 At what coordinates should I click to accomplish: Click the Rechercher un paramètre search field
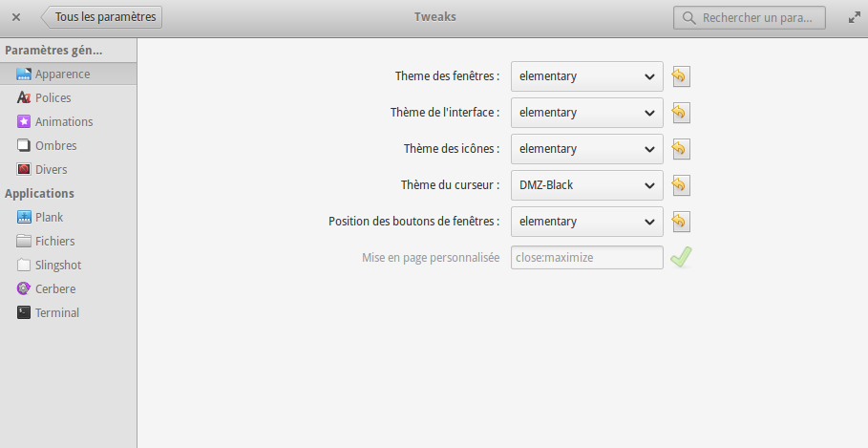pos(749,18)
